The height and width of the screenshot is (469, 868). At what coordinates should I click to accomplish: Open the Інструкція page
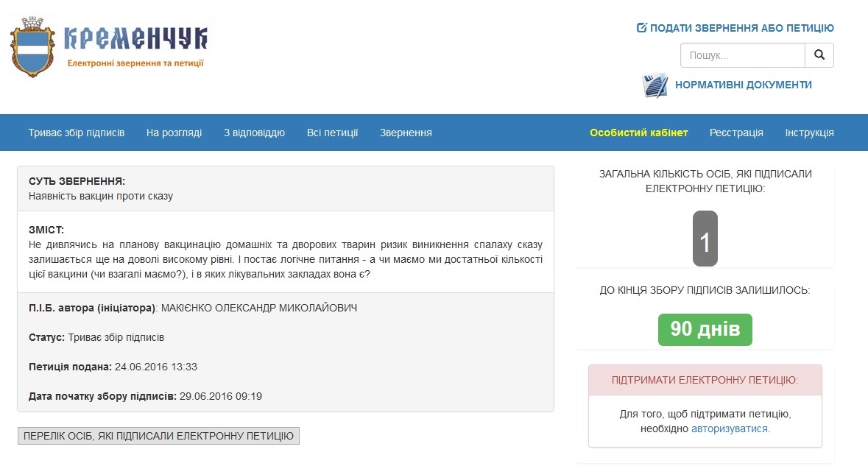click(809, 133)
